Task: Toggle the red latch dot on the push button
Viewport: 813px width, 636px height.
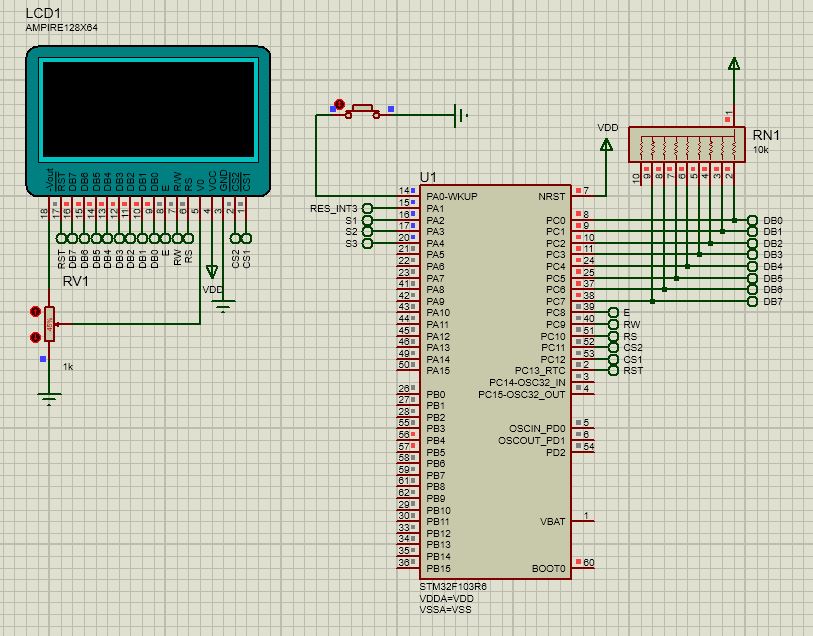Action: coord(339,104)
